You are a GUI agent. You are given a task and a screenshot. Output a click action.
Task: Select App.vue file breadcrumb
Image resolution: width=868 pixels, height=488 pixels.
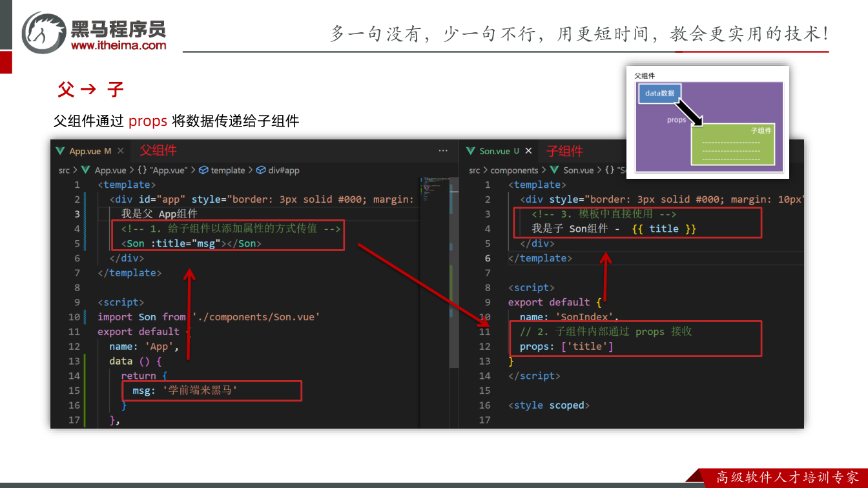[x=110, y=170]
